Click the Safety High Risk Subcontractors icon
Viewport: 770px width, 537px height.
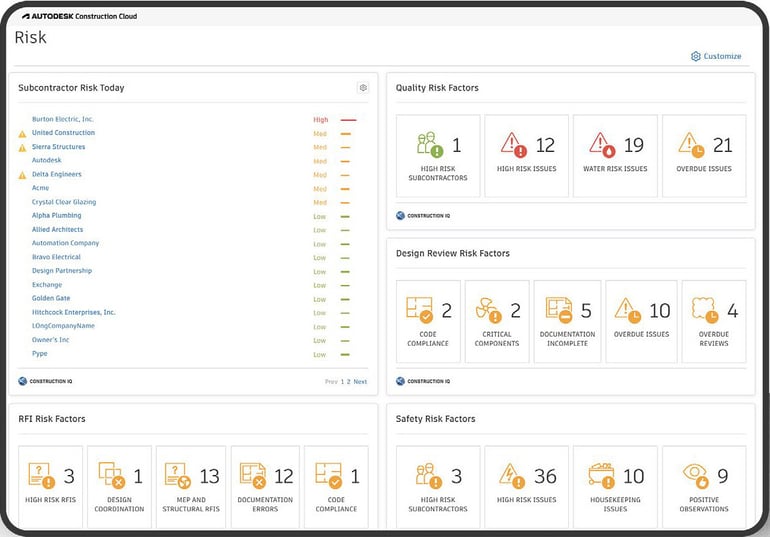[430, 476]
